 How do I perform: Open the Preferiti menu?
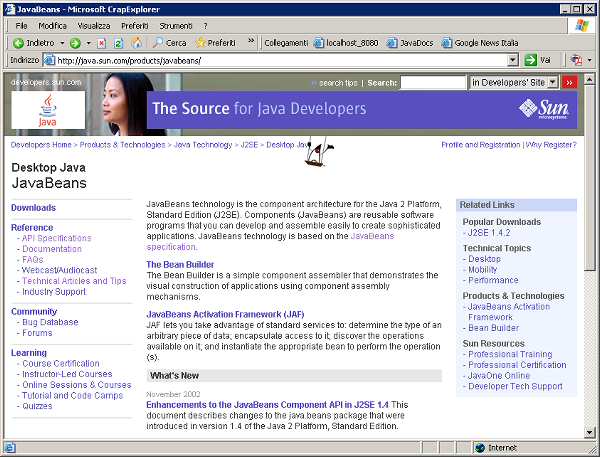[135, 26]
